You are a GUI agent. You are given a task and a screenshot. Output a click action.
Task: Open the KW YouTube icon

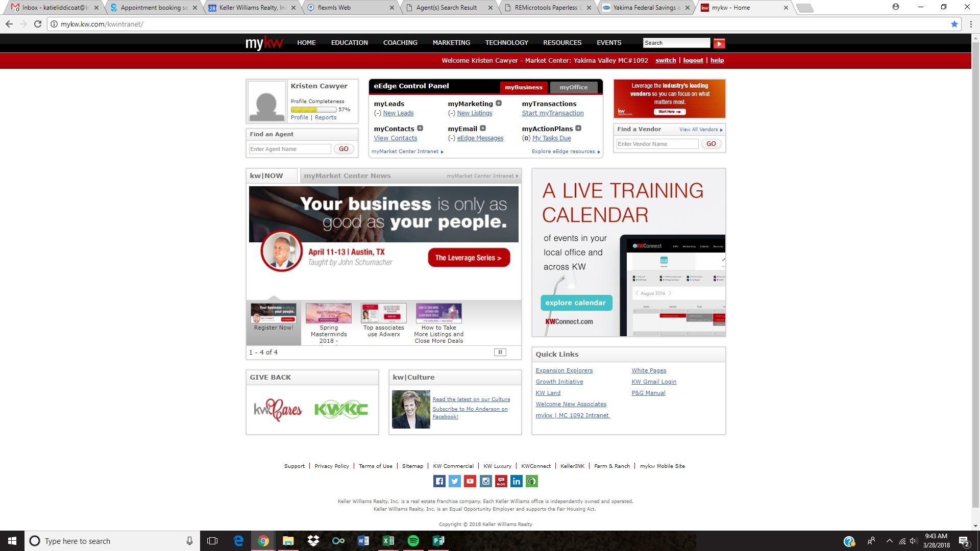click(470, 481)
